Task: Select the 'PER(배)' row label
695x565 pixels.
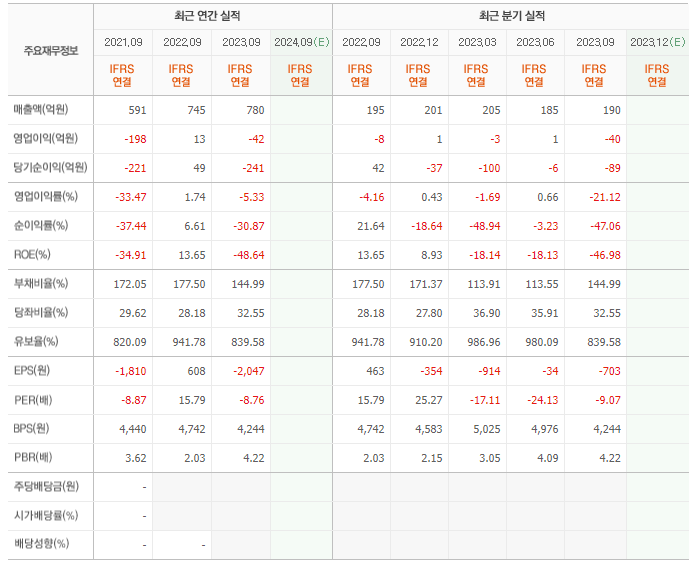Action: point(33,400)
